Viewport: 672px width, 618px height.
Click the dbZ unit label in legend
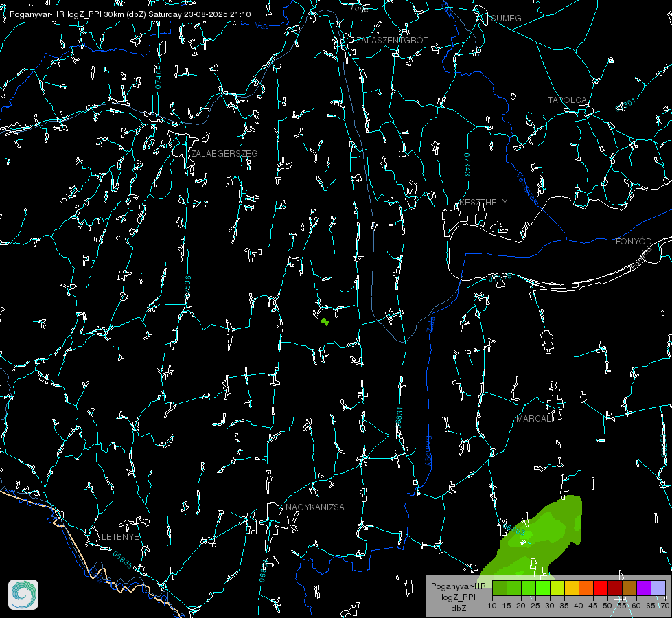point(458,608)
